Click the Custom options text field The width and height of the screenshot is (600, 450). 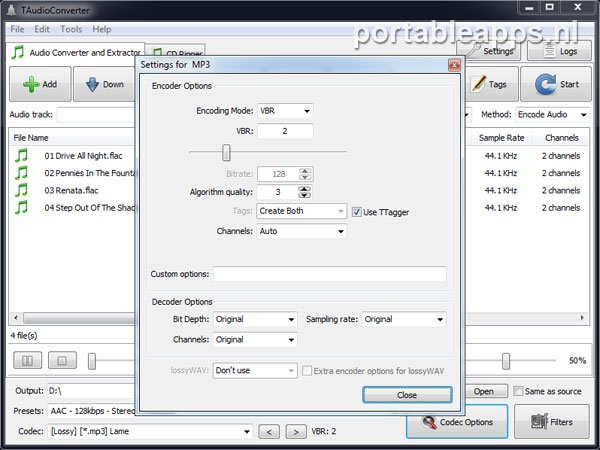coord(329,274)
